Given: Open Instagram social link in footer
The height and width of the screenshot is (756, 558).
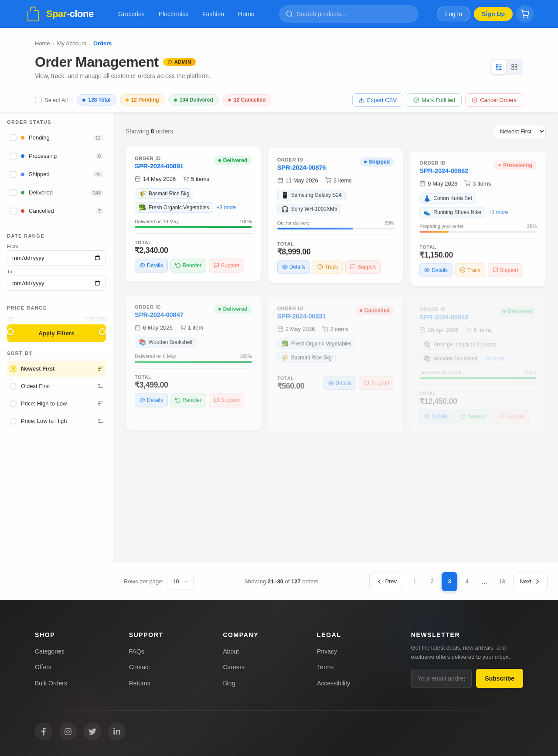Looking at the screenshot, I should pos(68,732).
